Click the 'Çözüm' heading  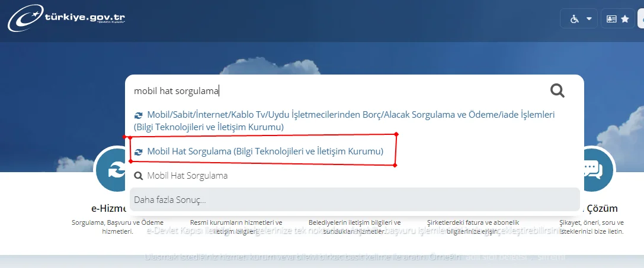coord(601,208)
